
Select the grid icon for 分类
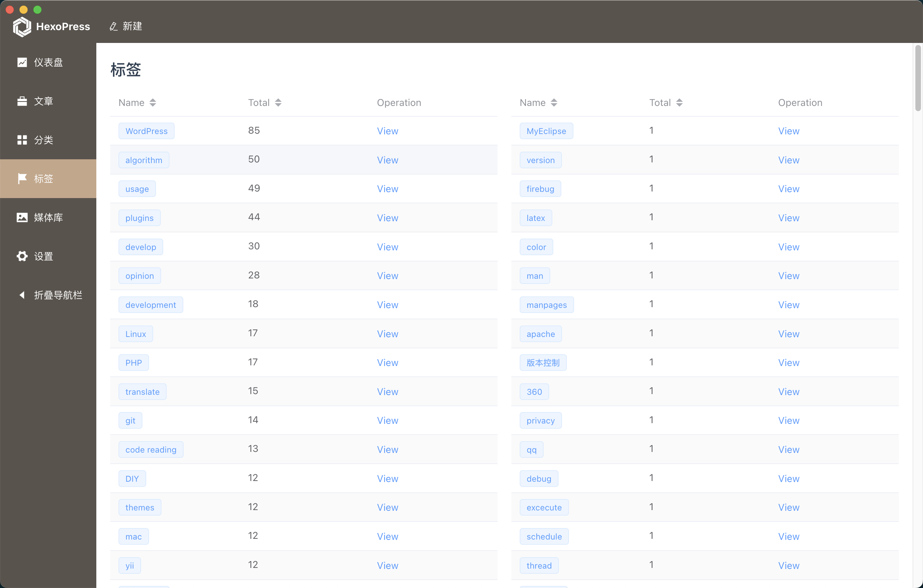[x=22, y=140]
